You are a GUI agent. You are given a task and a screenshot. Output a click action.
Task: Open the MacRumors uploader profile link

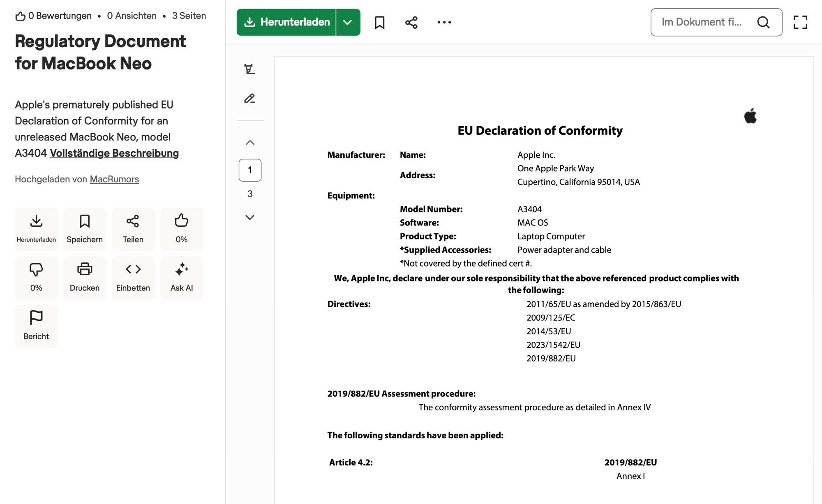(114, 179)
